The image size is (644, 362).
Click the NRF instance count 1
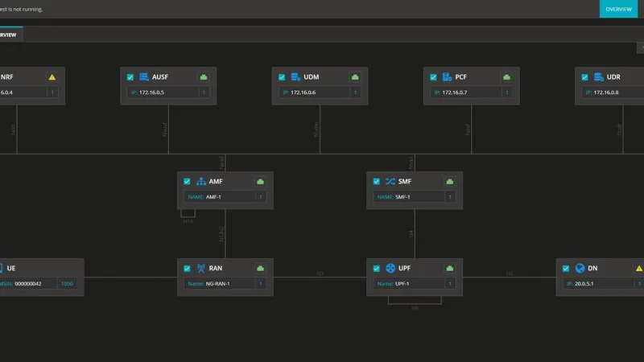click(52, 93)
